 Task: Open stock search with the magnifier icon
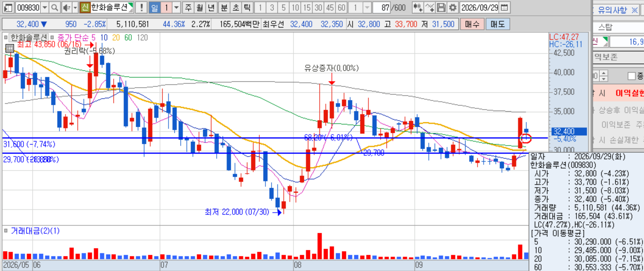[54, 7]
